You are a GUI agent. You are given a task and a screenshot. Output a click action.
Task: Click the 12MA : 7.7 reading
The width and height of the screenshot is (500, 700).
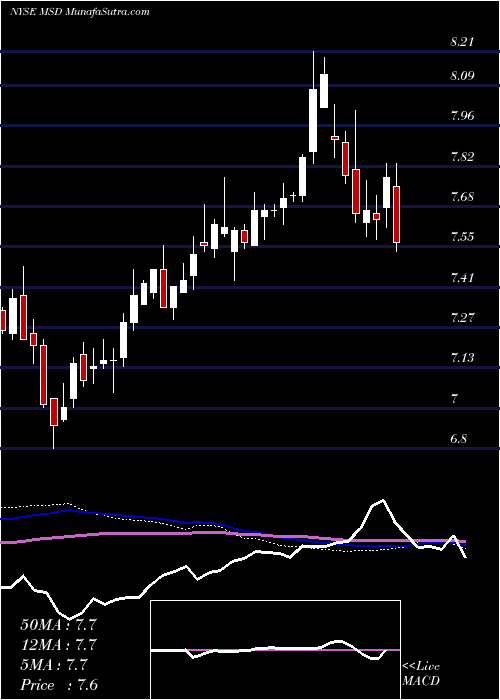pos(59,645)
